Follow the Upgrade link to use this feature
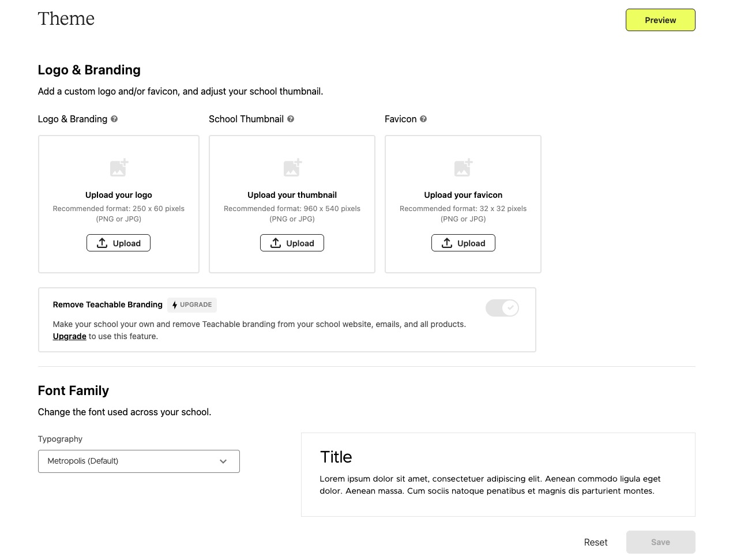 (69, 336)
